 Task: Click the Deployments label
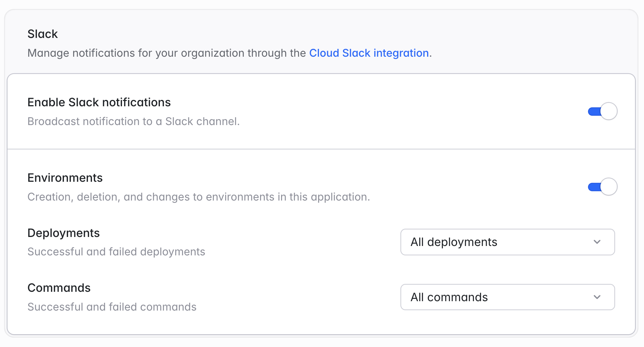tap(64, 233)
